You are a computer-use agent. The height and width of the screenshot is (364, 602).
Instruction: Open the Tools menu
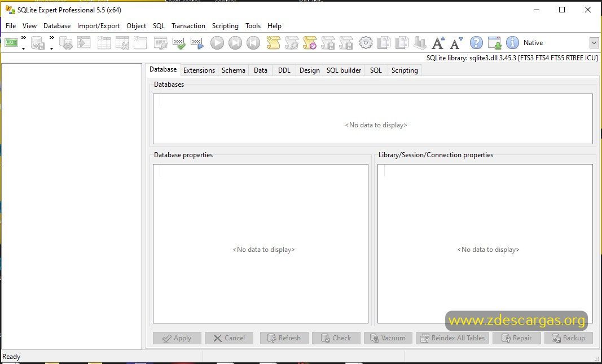click(x=253, y=26)
